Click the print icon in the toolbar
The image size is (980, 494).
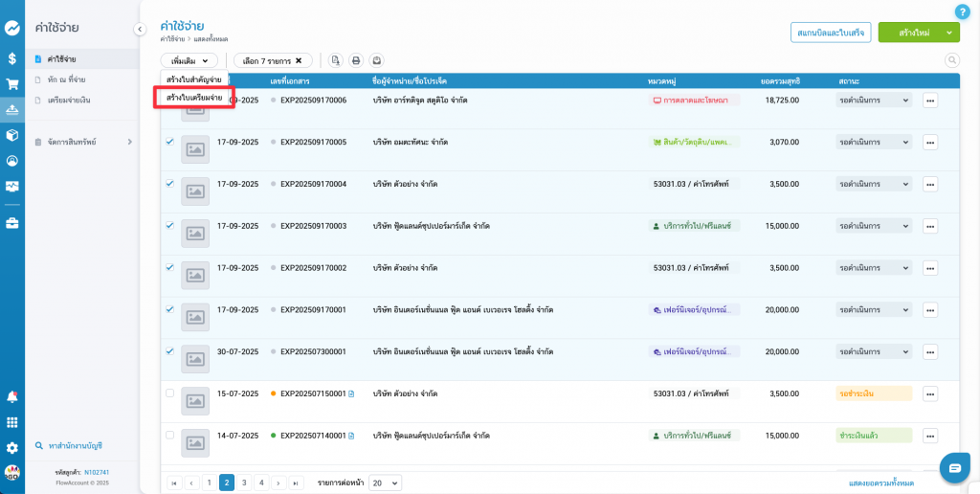pos(356,60)
